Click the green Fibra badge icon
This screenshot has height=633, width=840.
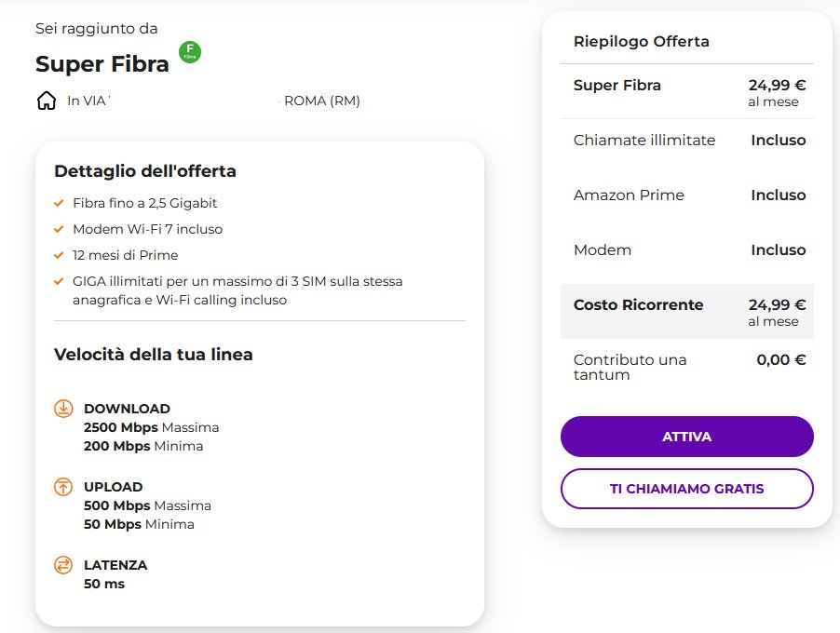(190, 52)
